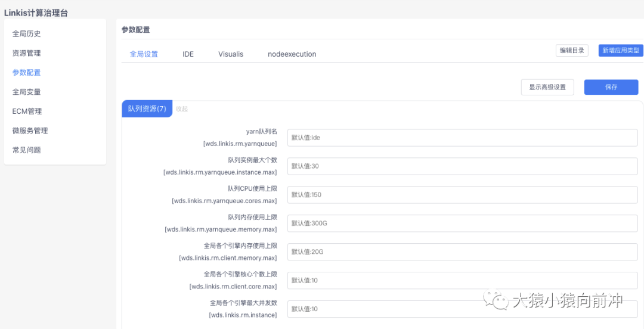
Task: Focus 队列CPU使用上限 input field
Action: tap(463, 195)
